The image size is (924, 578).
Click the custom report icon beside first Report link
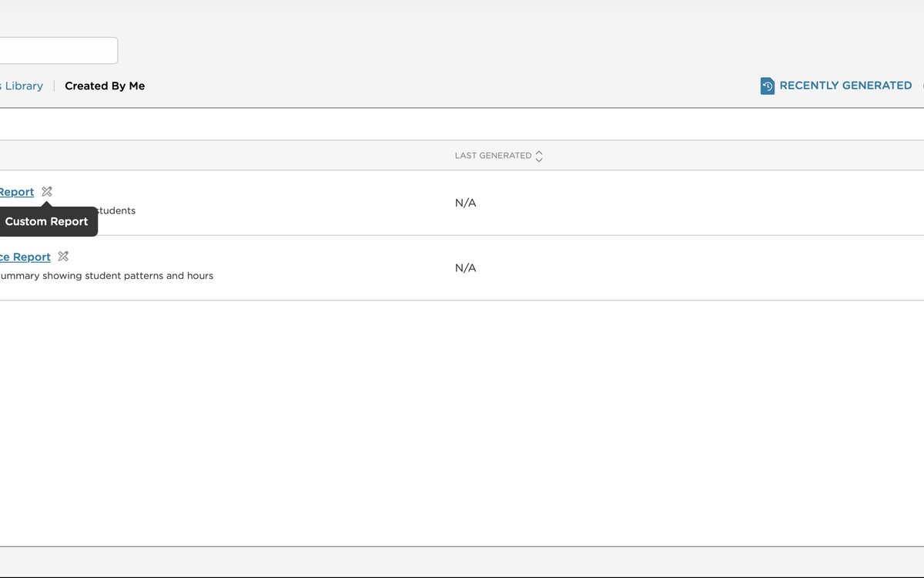click(x=47, y=192)
